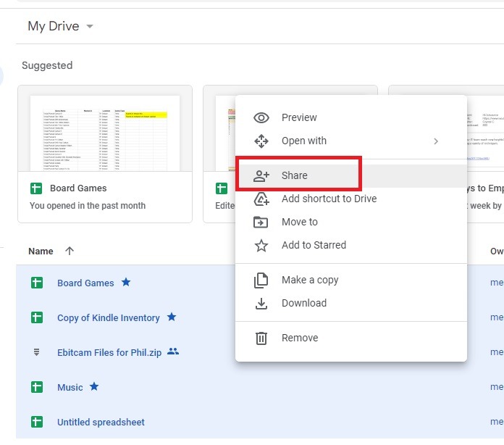Select Share in the context menu
This screenshot has width=504, height=445.
pos(351,175)
